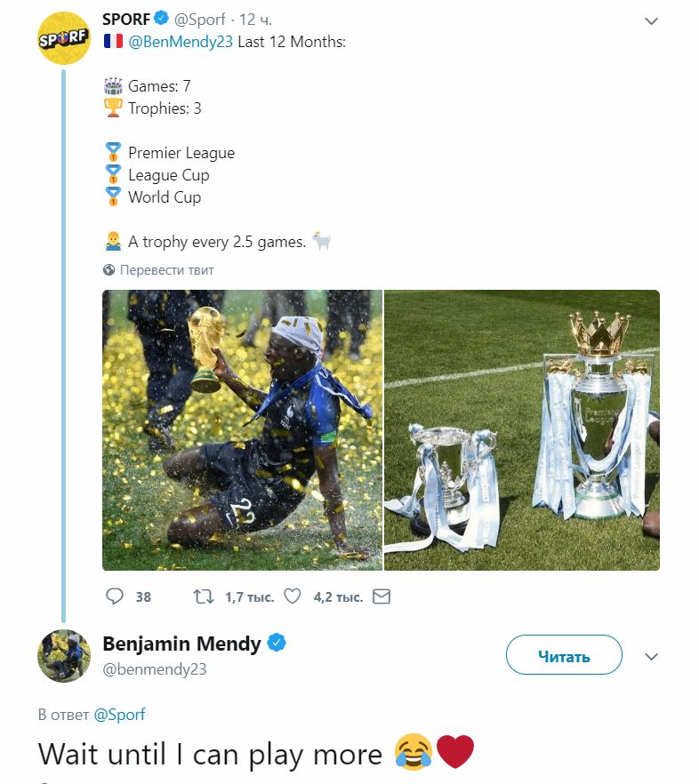Click the Benjamin Mendy display name
This screenshot has height=784, width=699.
click(x=182, y=644)
